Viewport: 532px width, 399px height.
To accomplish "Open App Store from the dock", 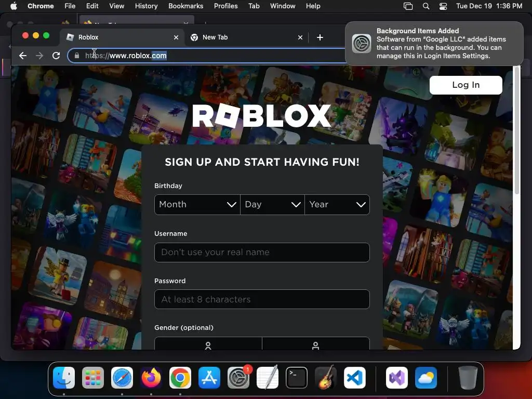I will point(209,378).
